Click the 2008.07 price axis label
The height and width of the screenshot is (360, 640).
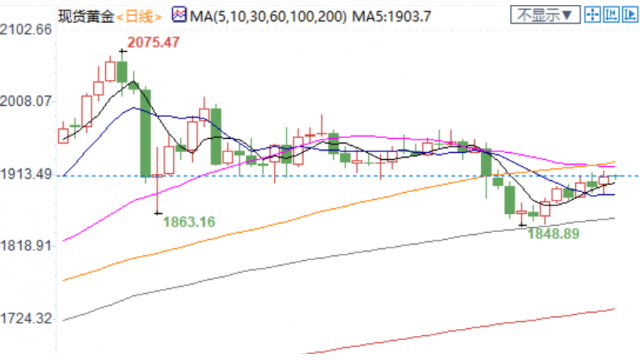click(x=26, y=101)
